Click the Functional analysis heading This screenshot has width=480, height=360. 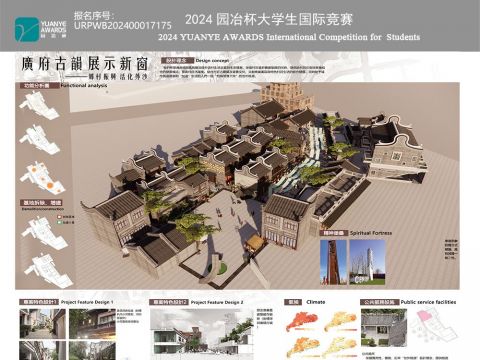84,86
